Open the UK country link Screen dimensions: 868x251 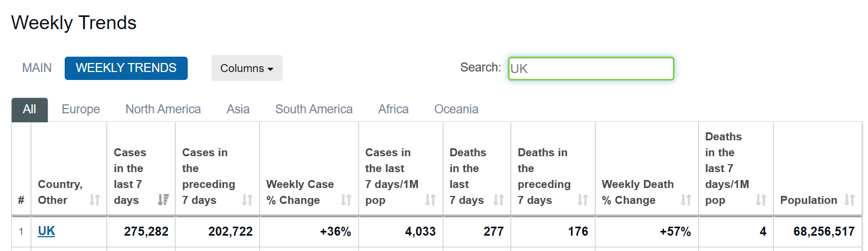point(47,231)
